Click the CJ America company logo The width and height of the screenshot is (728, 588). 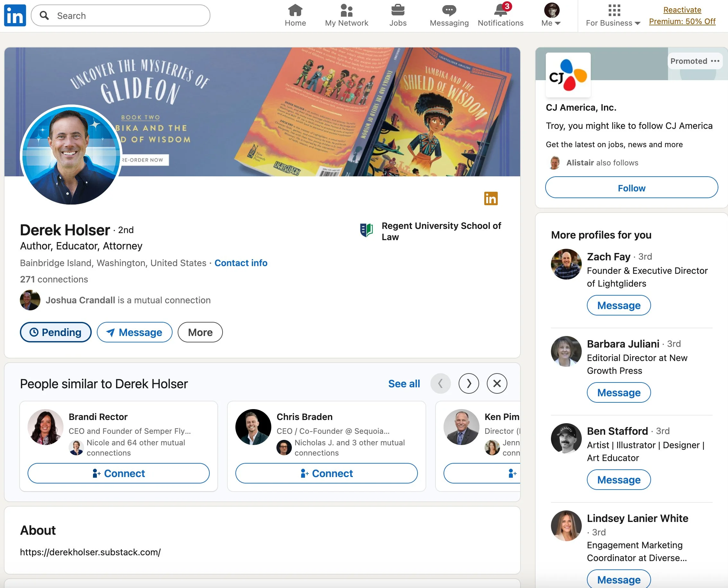(568, 75)
